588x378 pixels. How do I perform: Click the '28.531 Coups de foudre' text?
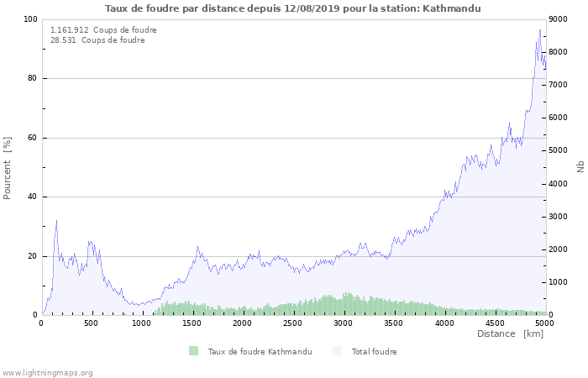[x=97, y=40]
